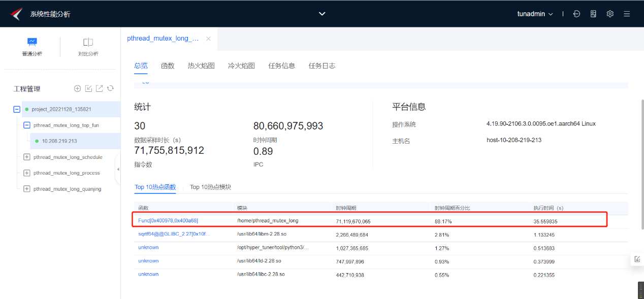Collapse project_20221128_135821 tree node
Viewport: 644px width, 299px height.
[17, 109]
